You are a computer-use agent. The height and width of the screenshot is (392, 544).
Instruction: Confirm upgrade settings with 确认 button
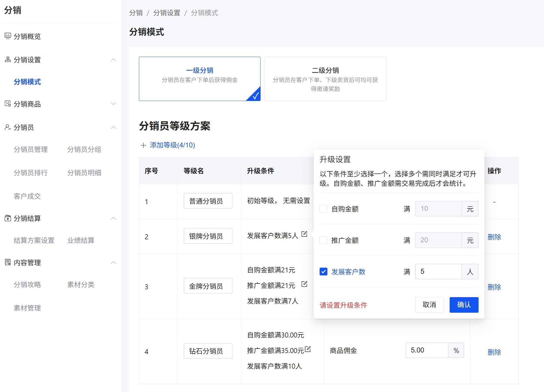click(x=464, y=305)
